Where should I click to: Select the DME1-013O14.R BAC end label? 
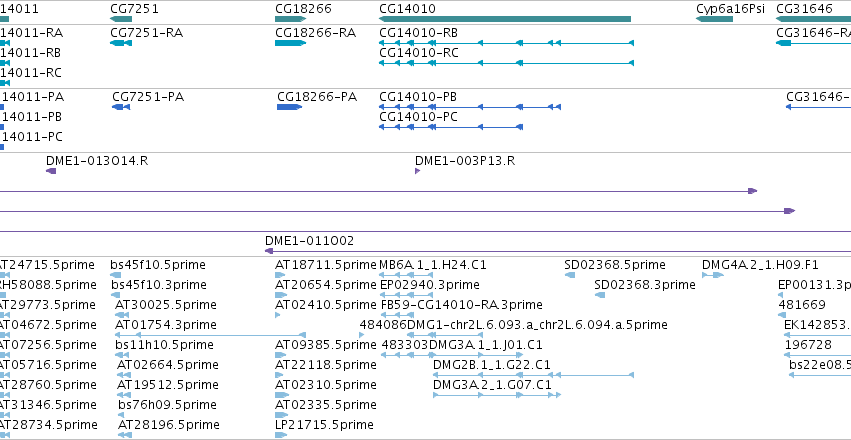[97, 161]
